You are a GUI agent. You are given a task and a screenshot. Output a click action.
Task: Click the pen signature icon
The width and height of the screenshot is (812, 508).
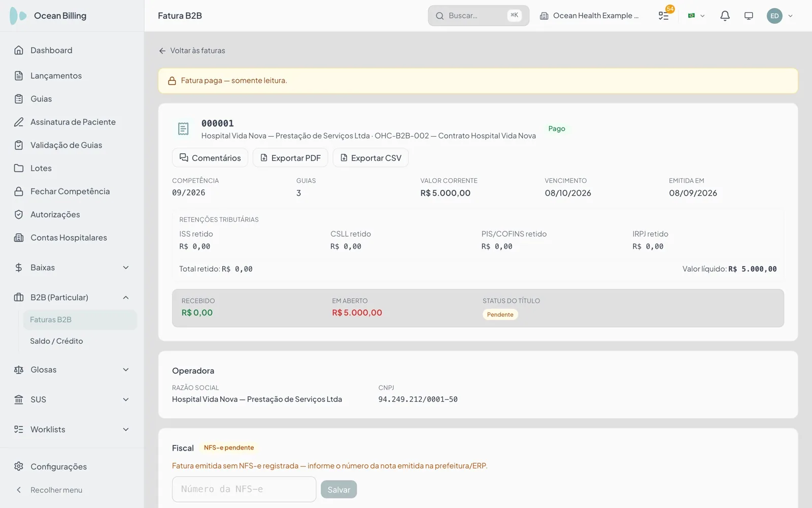coord(19,122)
